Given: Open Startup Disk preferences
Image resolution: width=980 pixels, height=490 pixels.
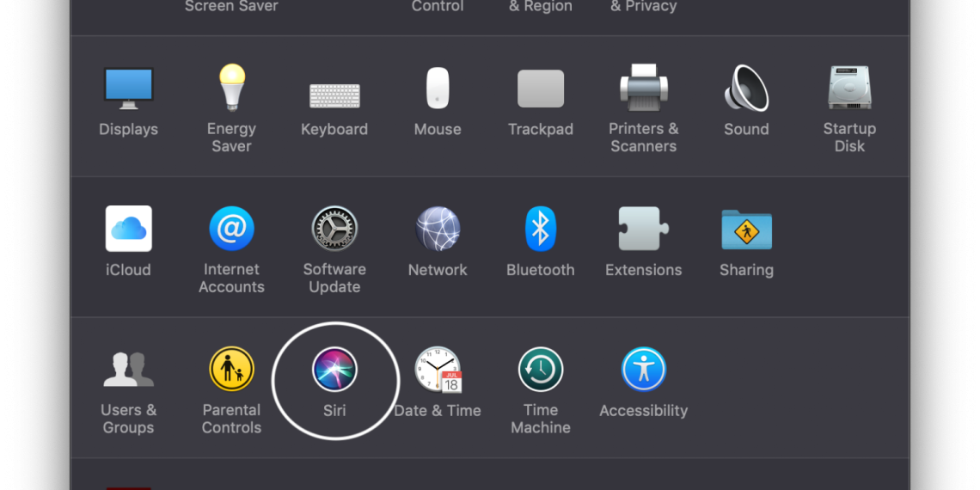Looking at the screenshot, I should (849, 88).
